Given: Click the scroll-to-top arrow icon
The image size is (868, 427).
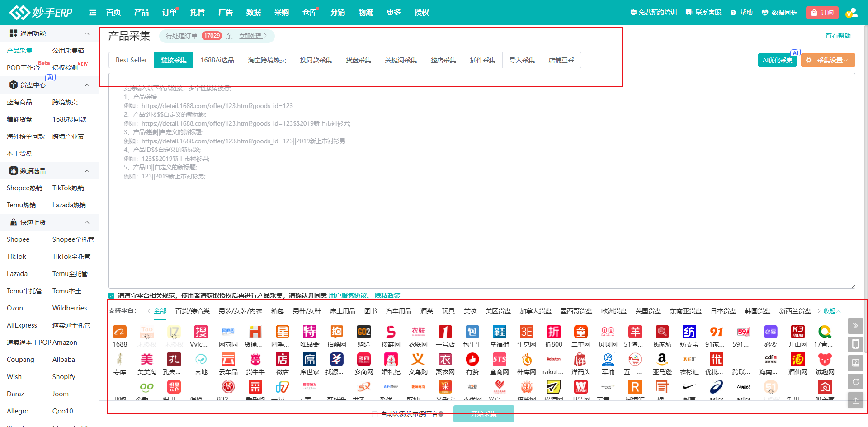Looking at the screenshot, I should [855, 400].
